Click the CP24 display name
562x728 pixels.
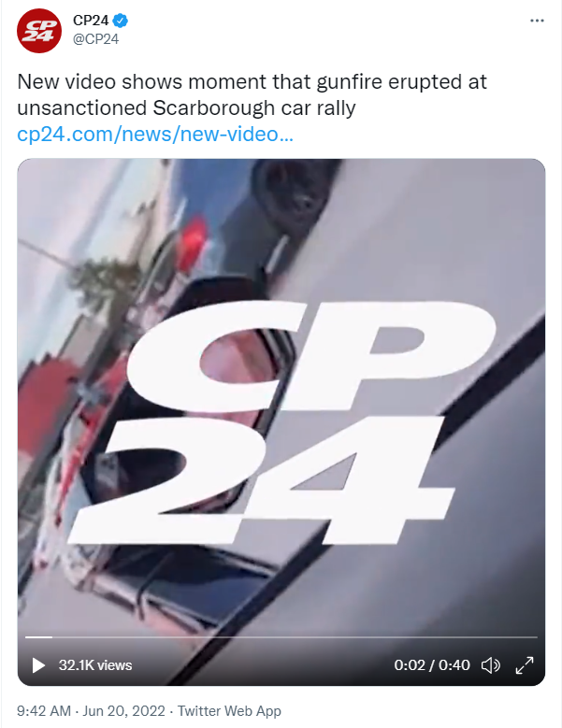tap(91, 21)
